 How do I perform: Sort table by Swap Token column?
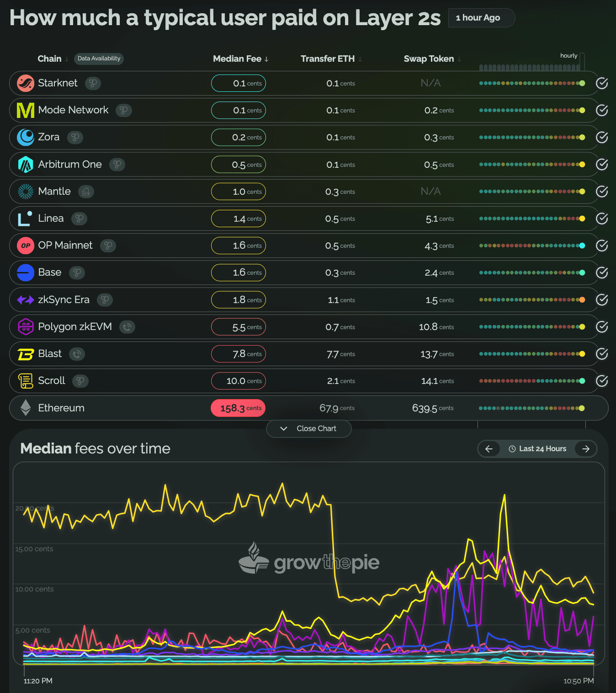click(433, 59)
